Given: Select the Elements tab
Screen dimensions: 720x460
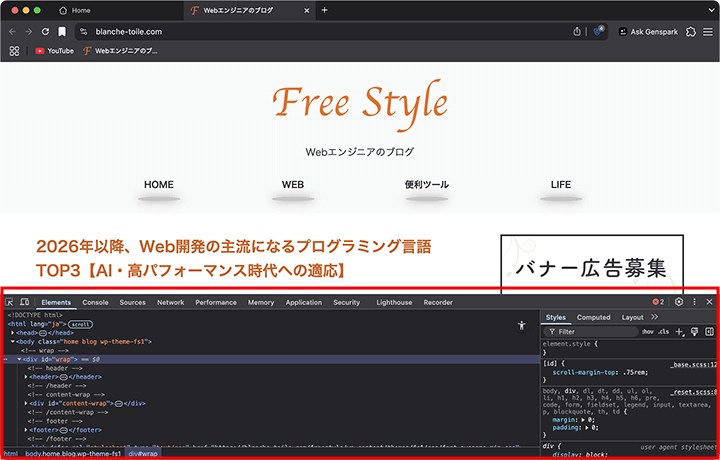Looking at the screenshot, I should coord(56,303).
